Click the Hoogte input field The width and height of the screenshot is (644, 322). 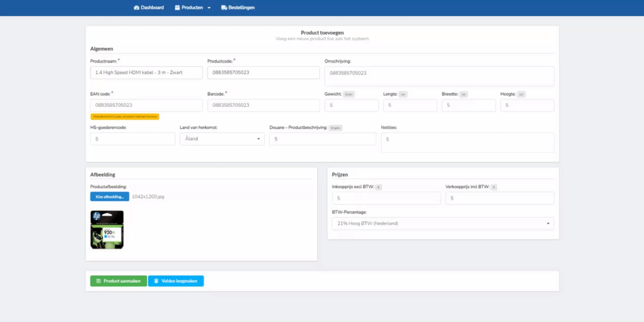pyautogui.click(x=527, y=105)
